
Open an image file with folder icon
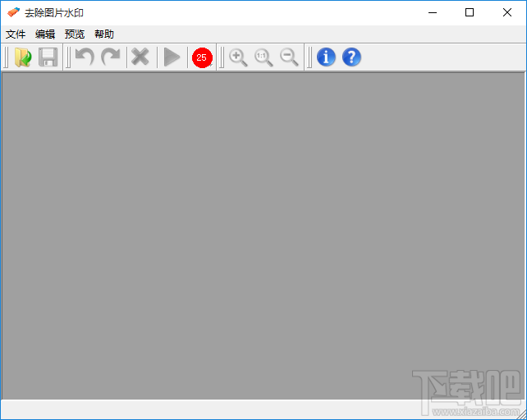(23, 57)
